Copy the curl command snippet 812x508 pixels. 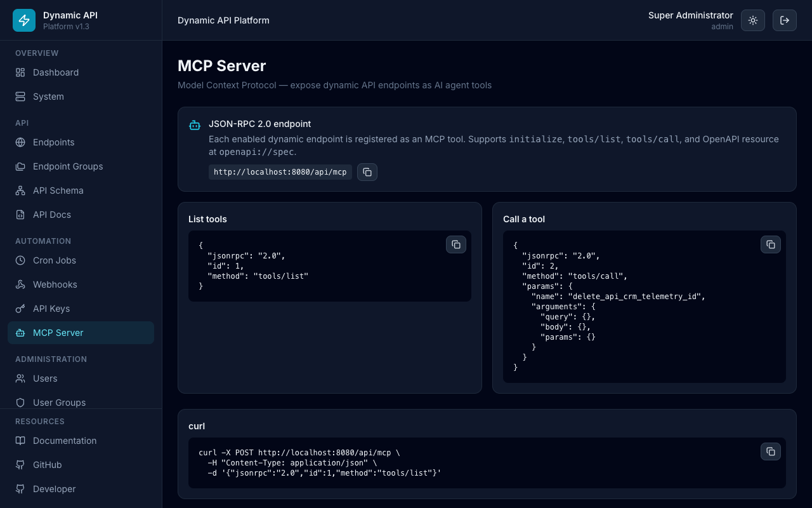771,451
